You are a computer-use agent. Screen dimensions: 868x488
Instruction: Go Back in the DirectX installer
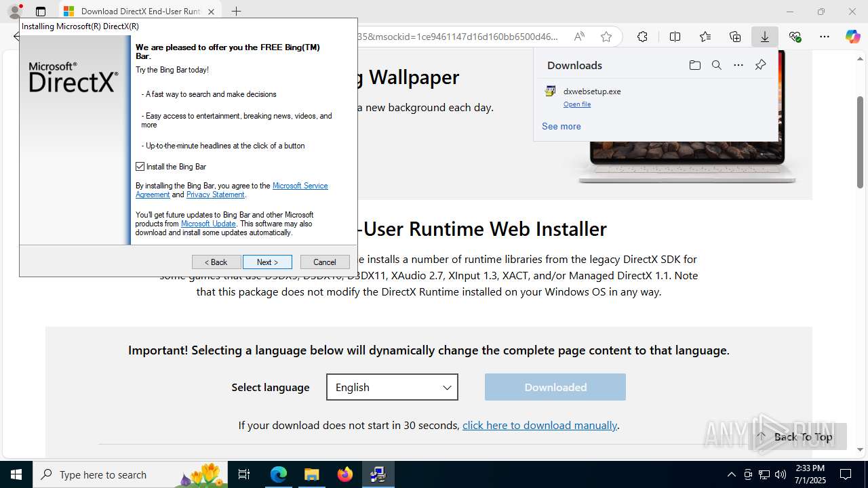(216, 262)
